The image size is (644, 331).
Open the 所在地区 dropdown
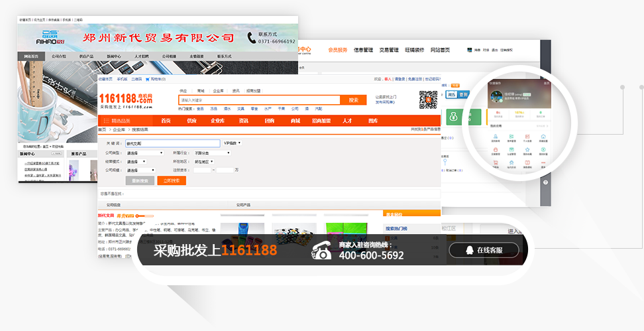[x=203, y=162]
